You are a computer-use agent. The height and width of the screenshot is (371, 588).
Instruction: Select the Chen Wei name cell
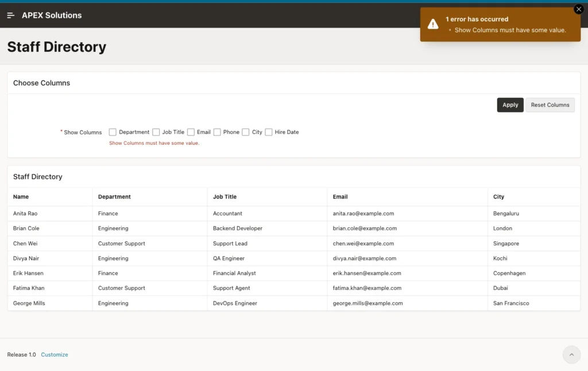[50, 244]
